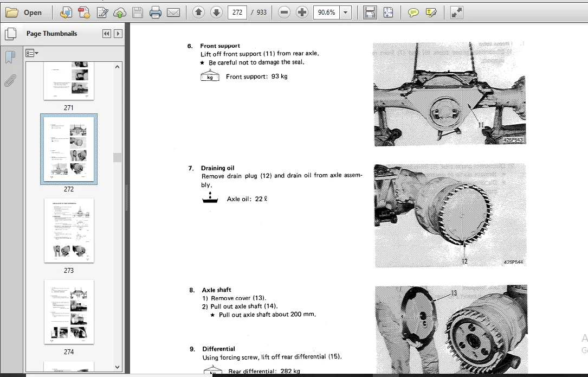Click the edit document pencil icon
This screenshot has width=588, height=377.
[x=102, y=12]
